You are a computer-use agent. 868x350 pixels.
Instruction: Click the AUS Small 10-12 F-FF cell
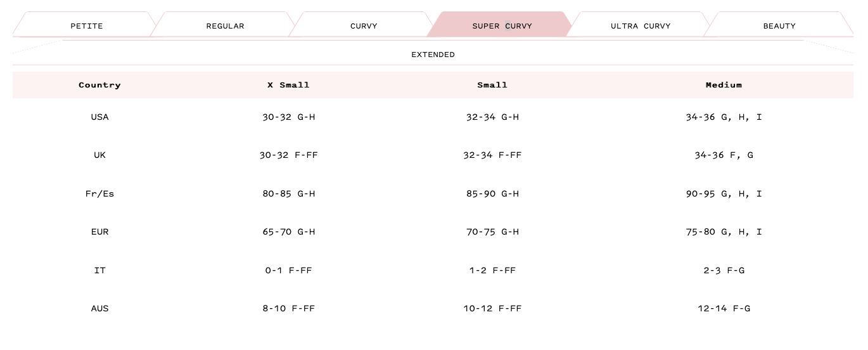492,309
